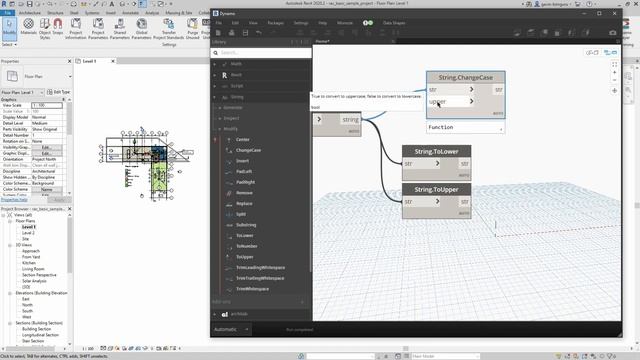Open Select dropdown under Modify
Viewport: 640px width, 360px height.
click(x=9, y=44)
